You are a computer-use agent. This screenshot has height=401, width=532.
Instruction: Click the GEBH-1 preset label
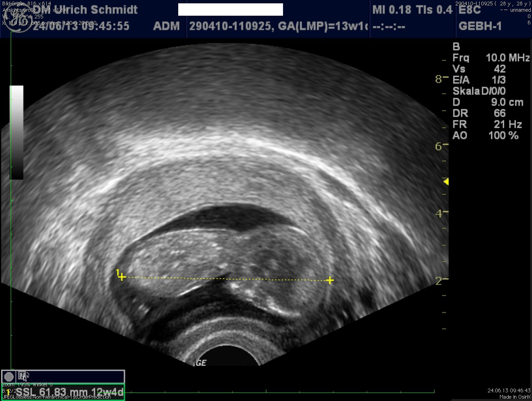coord(480,26)
